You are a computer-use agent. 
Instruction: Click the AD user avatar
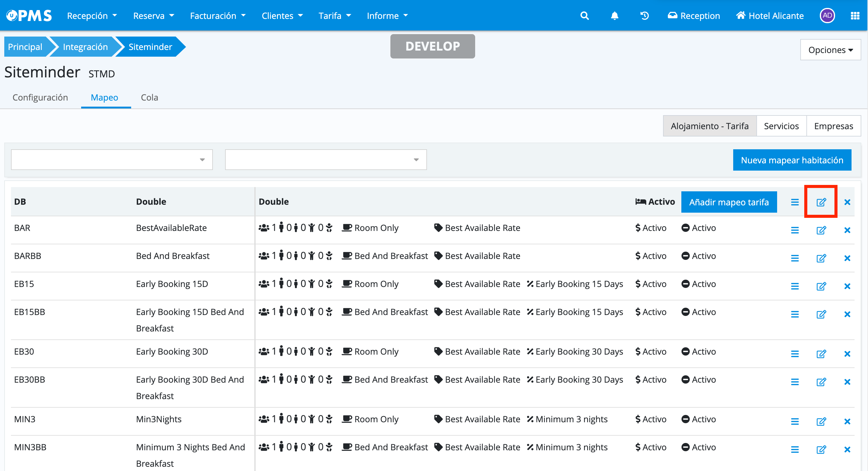(827, 16)
